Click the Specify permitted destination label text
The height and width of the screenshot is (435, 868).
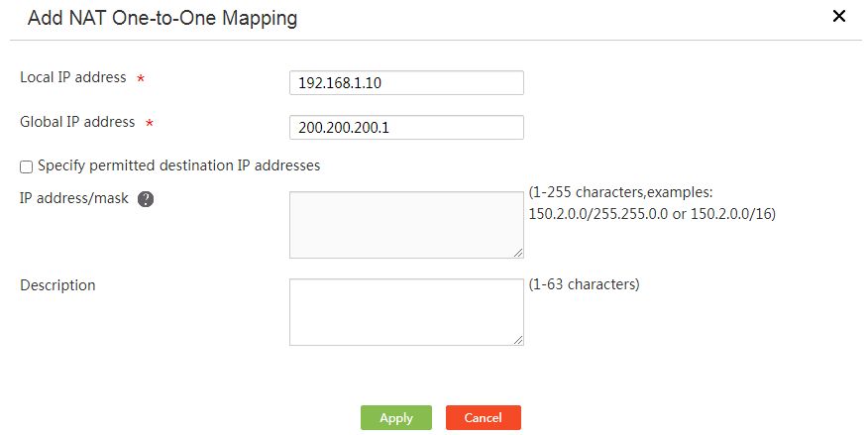178,165
